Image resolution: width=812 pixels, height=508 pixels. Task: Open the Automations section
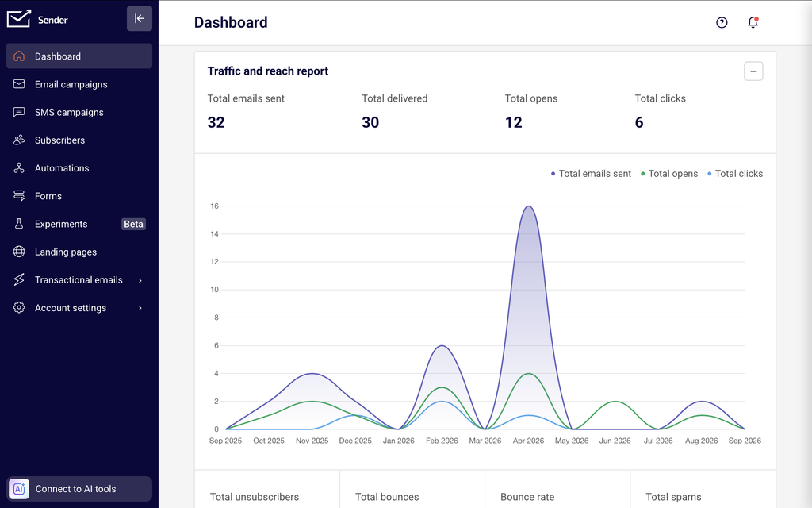click(x=79, y=168)
